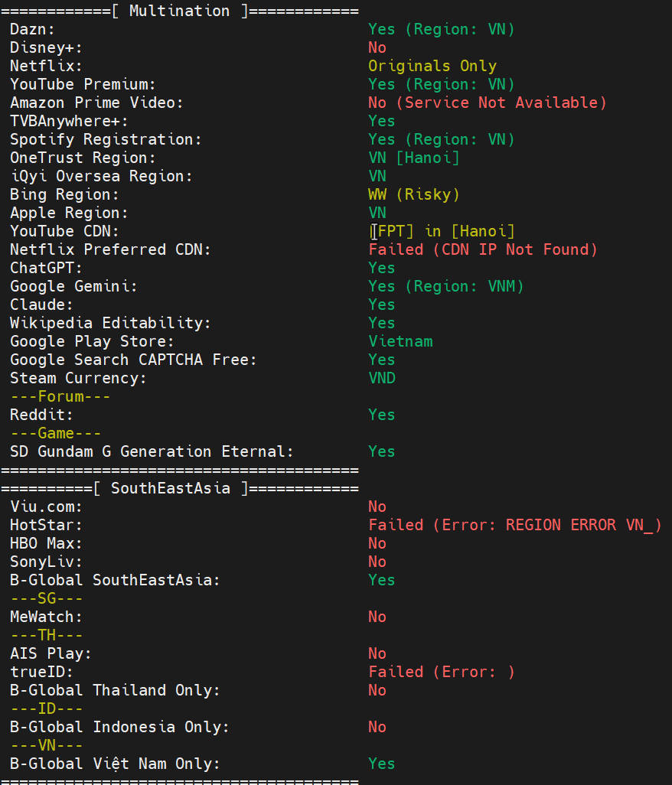Click the Multination section header

(179, 11)
